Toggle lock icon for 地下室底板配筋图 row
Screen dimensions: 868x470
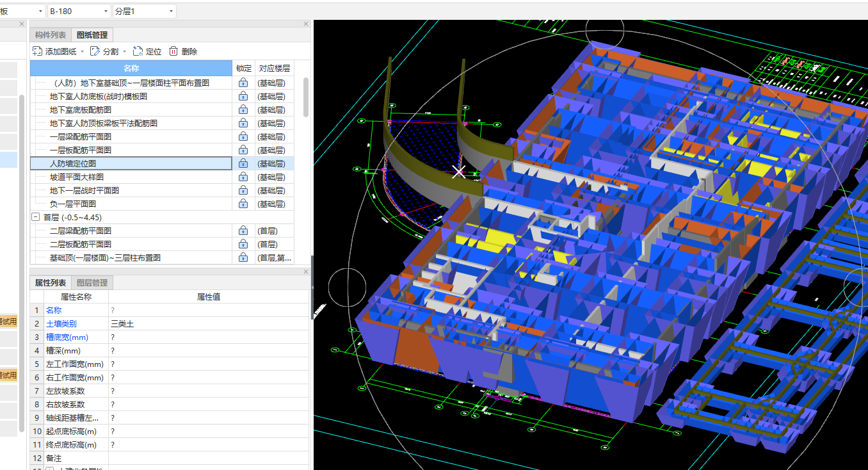(243, 109)
